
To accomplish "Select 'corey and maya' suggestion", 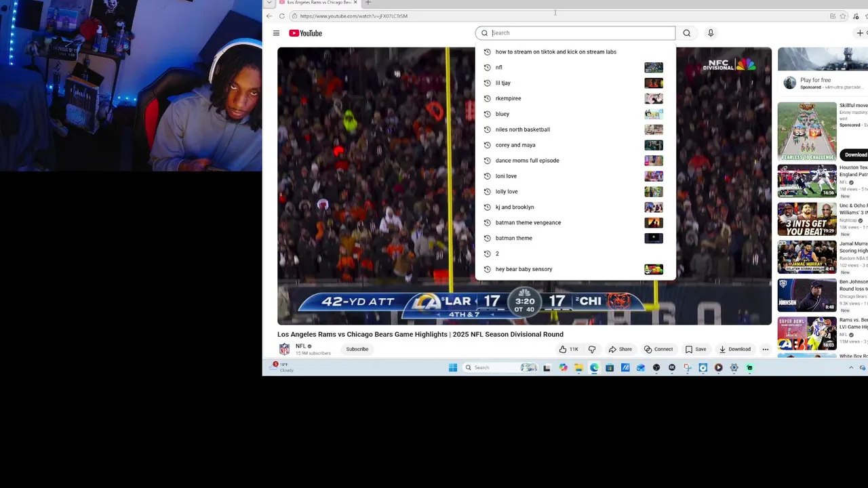I will pos(575,145).
